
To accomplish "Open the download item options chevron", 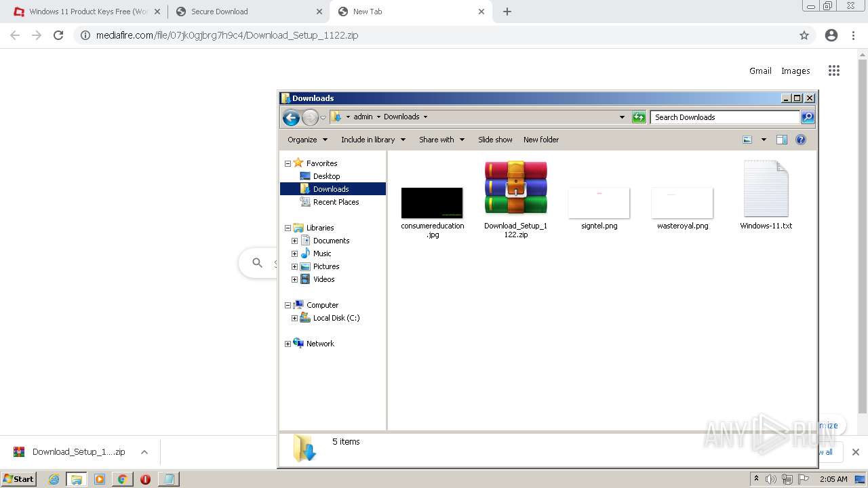I will [144, 452].
